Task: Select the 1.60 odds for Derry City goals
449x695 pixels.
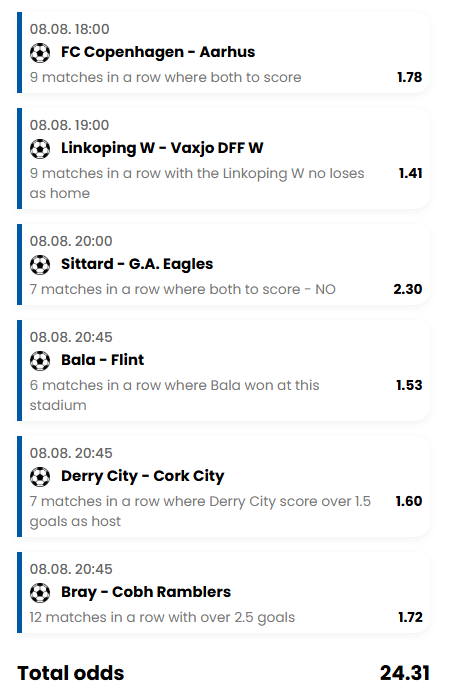Action: coord(409,501)
